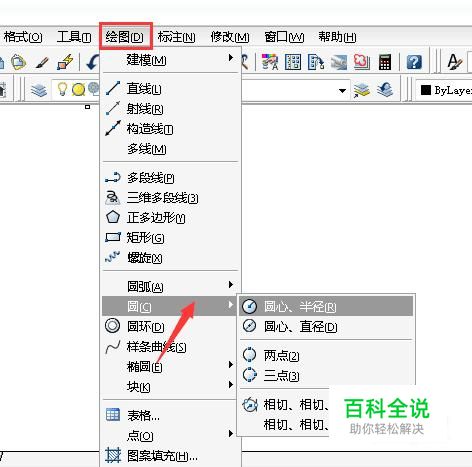Click the blue help question mark icon

click(414, 62)
